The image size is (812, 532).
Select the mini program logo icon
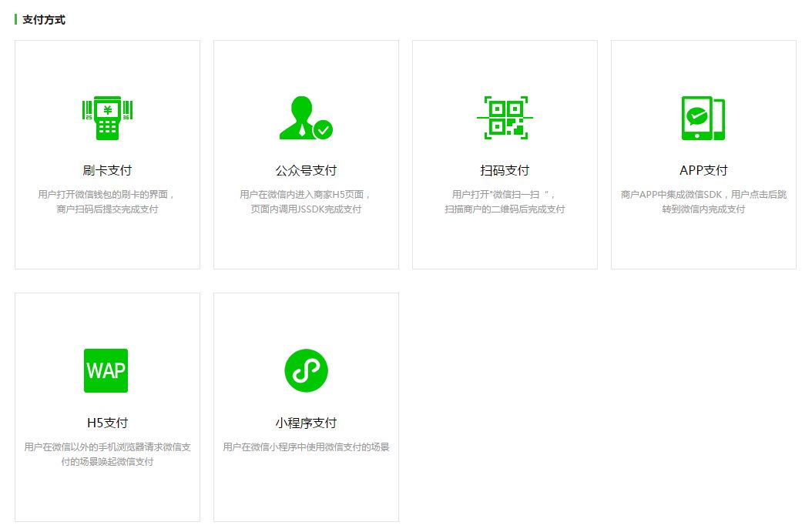click(306, 370)
